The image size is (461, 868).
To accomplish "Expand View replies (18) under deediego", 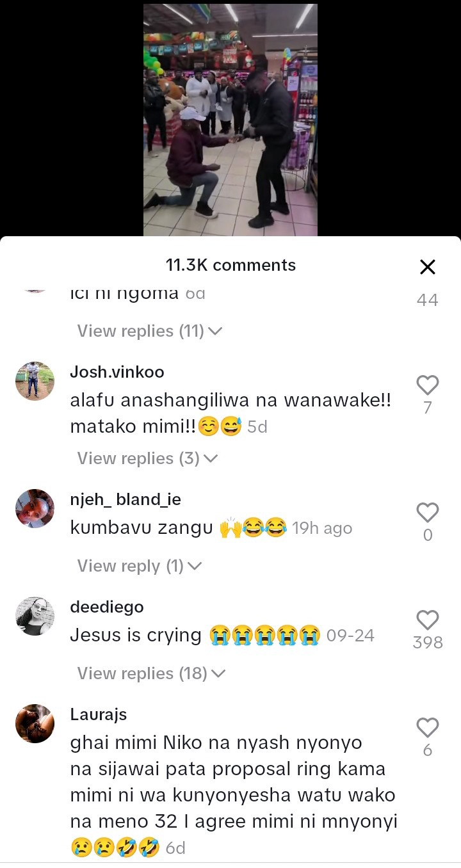I will pos(151,673).
